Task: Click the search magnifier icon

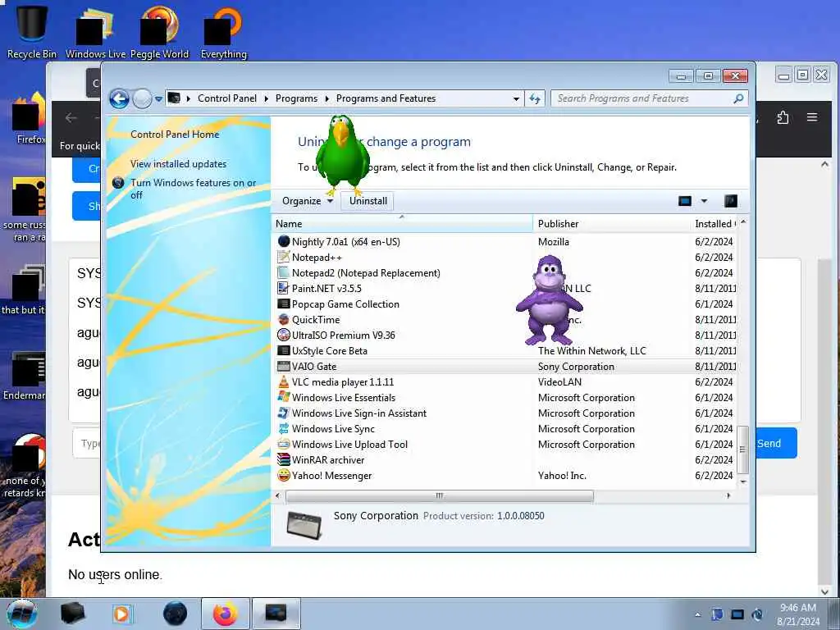Action: pyautogui.click(x=738, y=98)
